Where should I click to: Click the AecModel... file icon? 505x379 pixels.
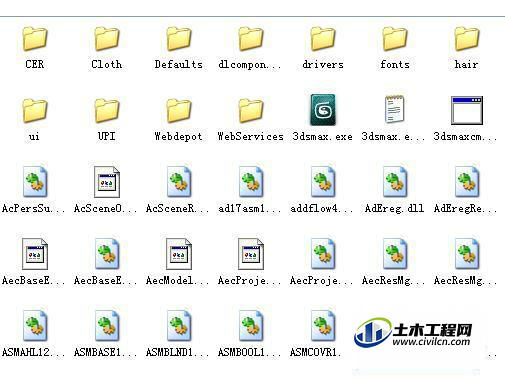point(179,254)
